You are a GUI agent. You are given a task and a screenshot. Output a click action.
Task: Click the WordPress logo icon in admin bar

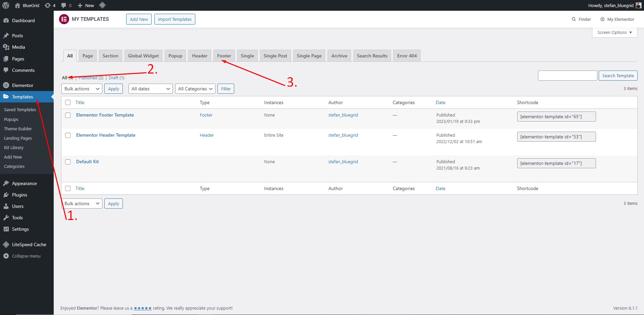click(6, 5)
